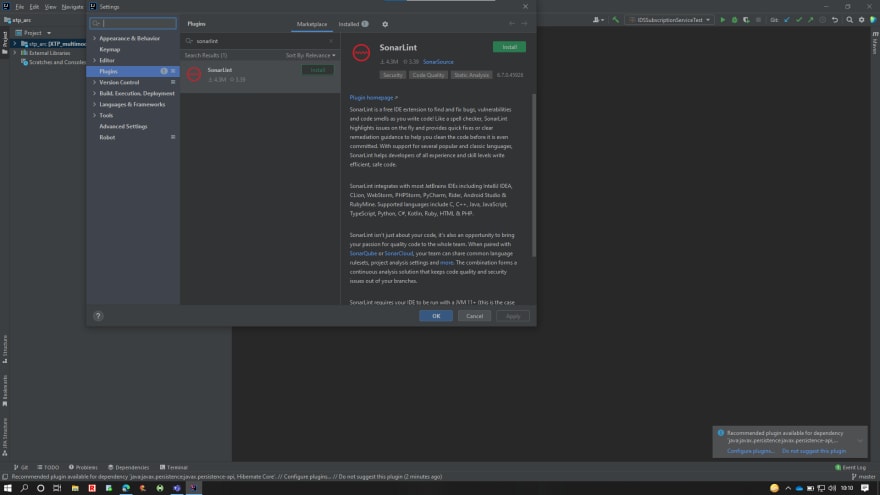
Task: Open the Git tool window
Action: coord(21,467)
